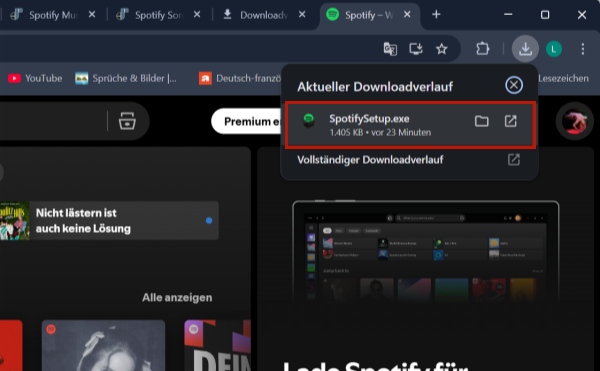The width and height of the screenshot is (600, 371).
Task: Close the Spotify Mu tab
Action: 92,15
